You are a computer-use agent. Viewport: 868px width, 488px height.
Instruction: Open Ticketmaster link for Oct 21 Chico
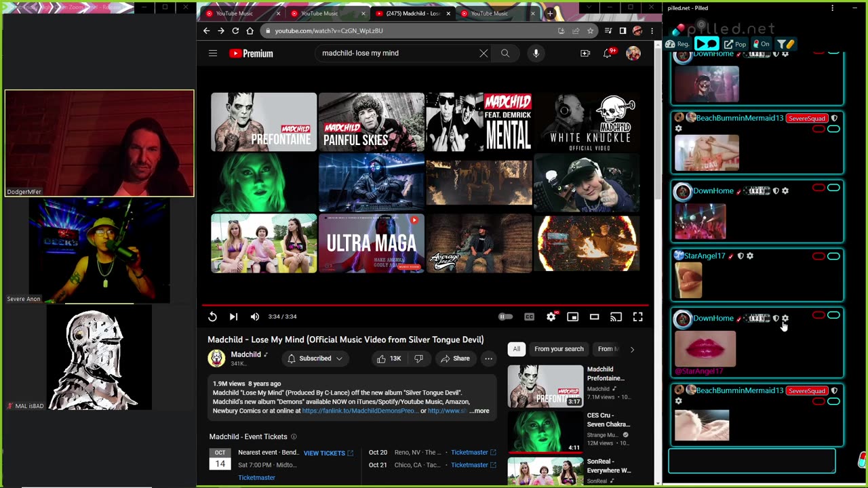pos(473,465)
